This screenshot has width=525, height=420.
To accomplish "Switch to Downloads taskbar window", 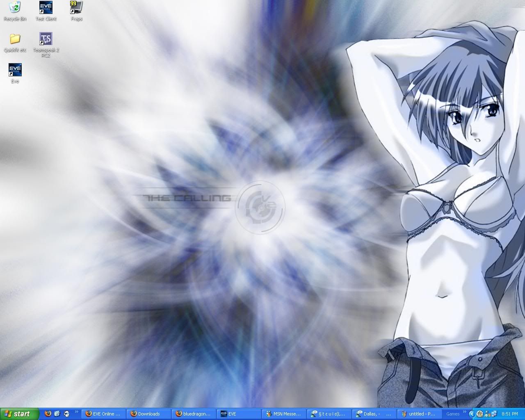I will coord(148,414).
